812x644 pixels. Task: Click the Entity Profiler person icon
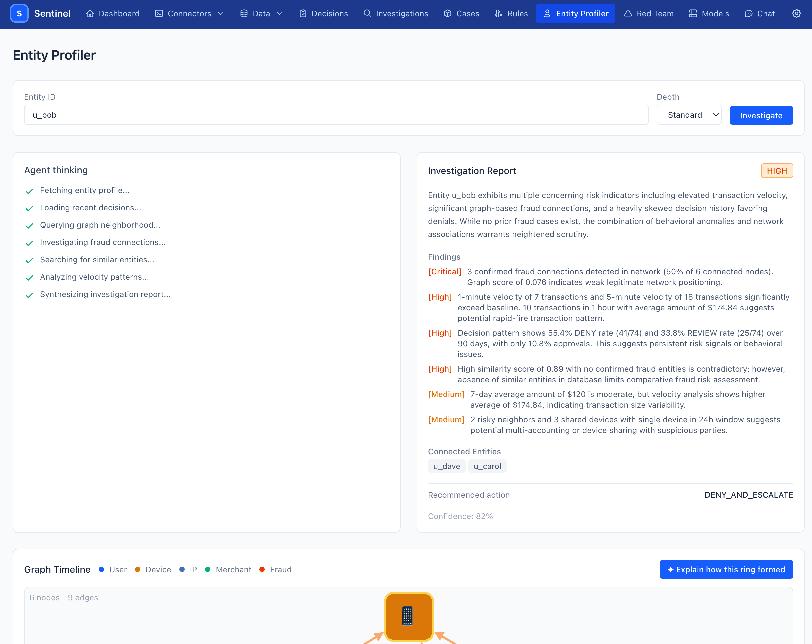click(547, 14)
